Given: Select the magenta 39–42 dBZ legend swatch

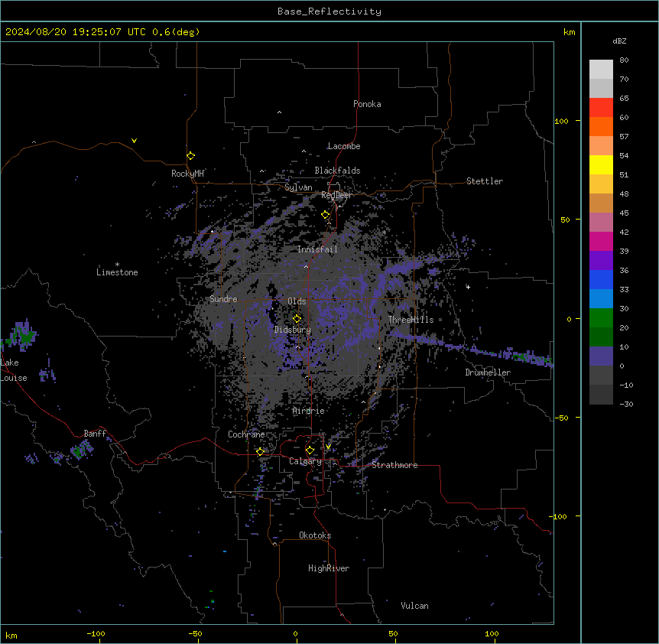Looking at the screenshot, I should 601,241.
